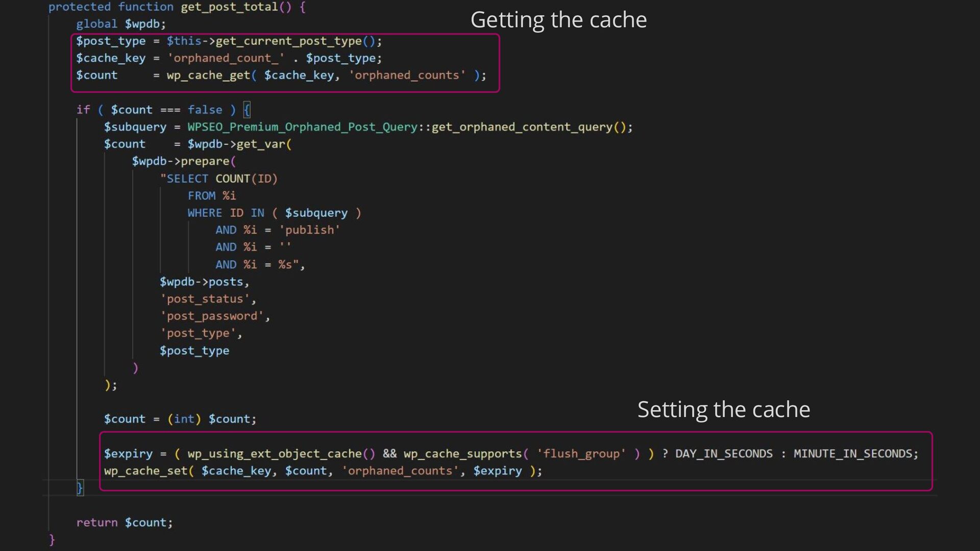This screenshot has height=551, width=980.
Task: Click the get_post_total function name
Action: pyautogui.click(x=229, y=7)
